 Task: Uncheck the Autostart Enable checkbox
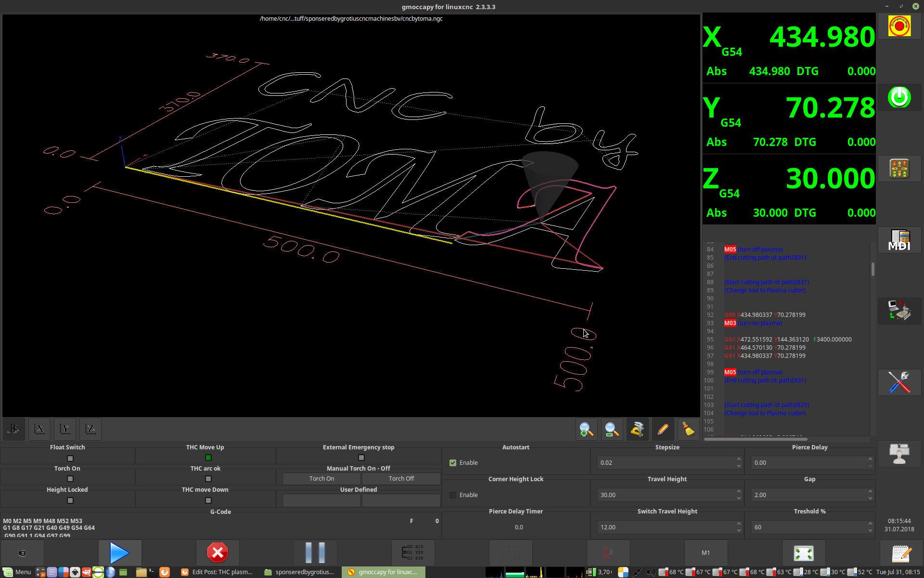pyautogui.click(x=453, y=462)
